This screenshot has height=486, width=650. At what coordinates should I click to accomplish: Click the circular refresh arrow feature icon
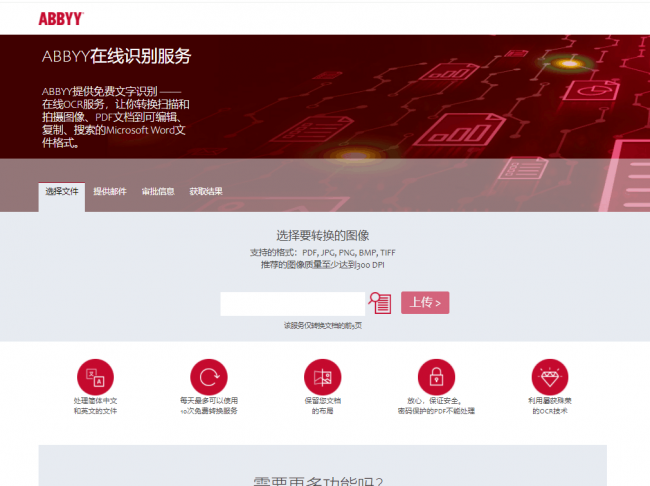[209, 377]
